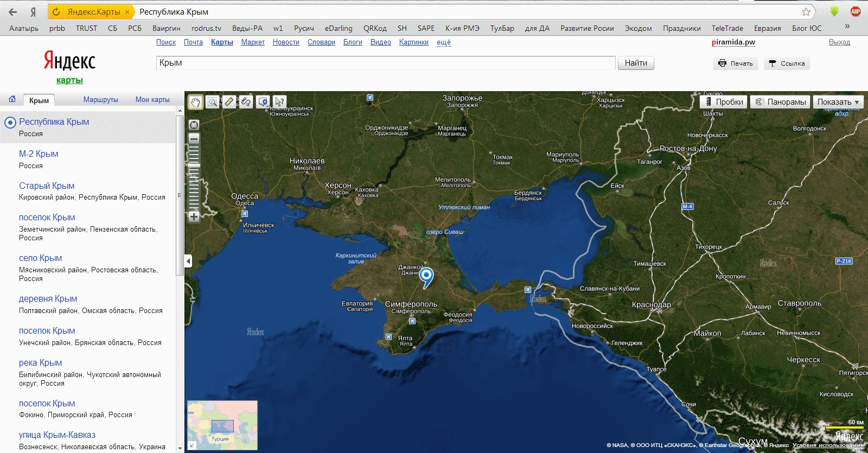Open the rodrus.tv bookmark
Image resolution: width=868 pixels, height=453 pixels.
tap(206, 28)
